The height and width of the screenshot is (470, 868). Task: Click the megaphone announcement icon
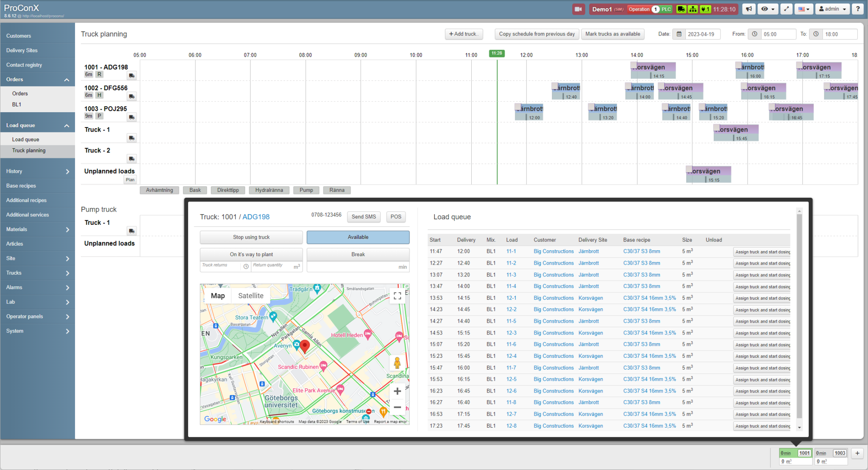tap(748, 9)
